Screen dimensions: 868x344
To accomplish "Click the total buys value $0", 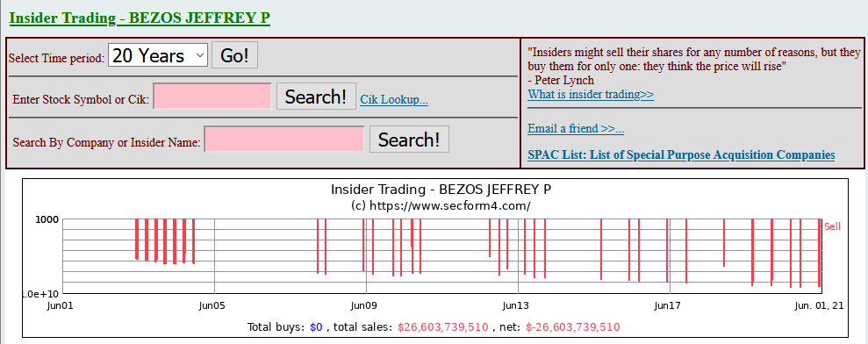I will point(316,327).
